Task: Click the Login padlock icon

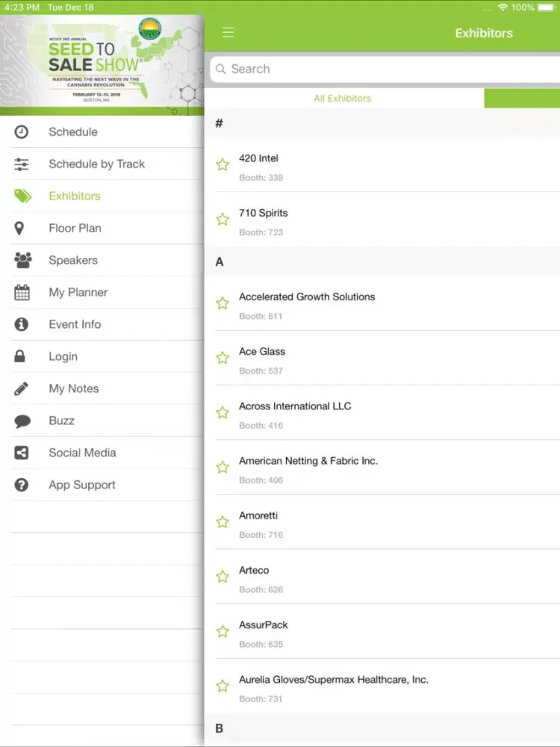Action: point(20,356)
